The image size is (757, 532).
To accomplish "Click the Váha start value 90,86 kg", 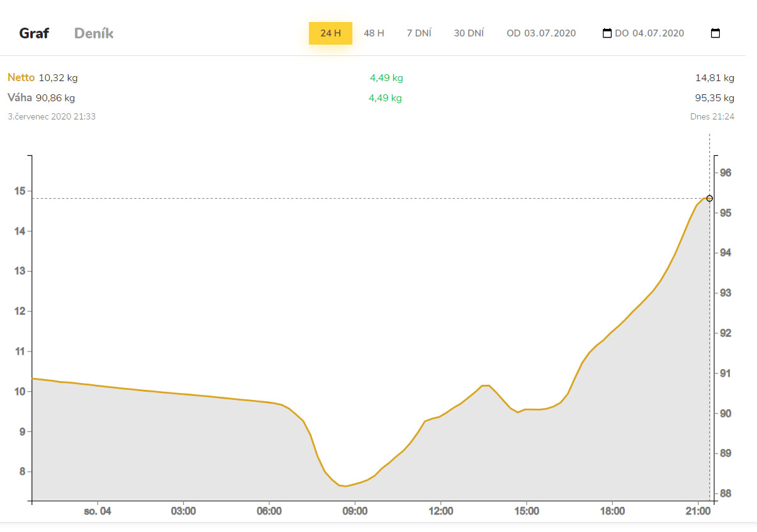I will pos(55,98).
